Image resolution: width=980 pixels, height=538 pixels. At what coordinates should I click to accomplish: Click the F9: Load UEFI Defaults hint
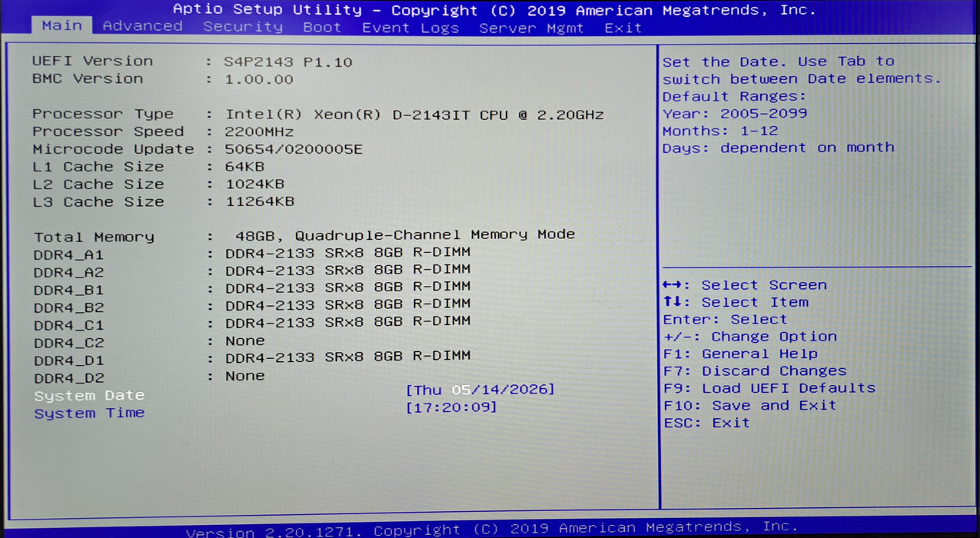pyautogui.click(x=769, y=388)
